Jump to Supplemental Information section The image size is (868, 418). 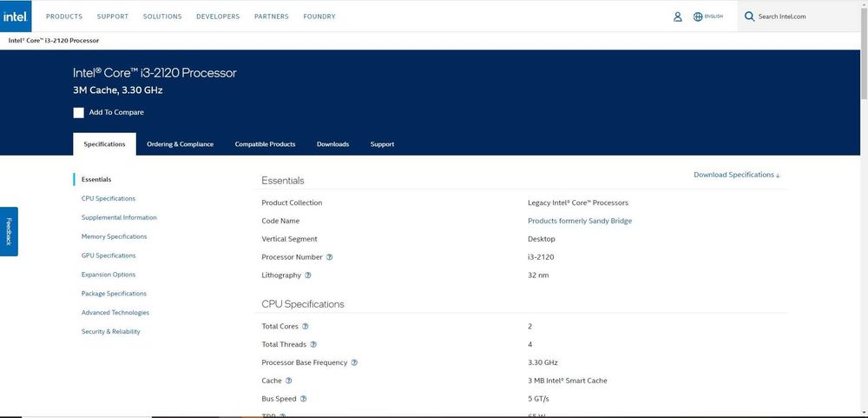coord(119,217)
